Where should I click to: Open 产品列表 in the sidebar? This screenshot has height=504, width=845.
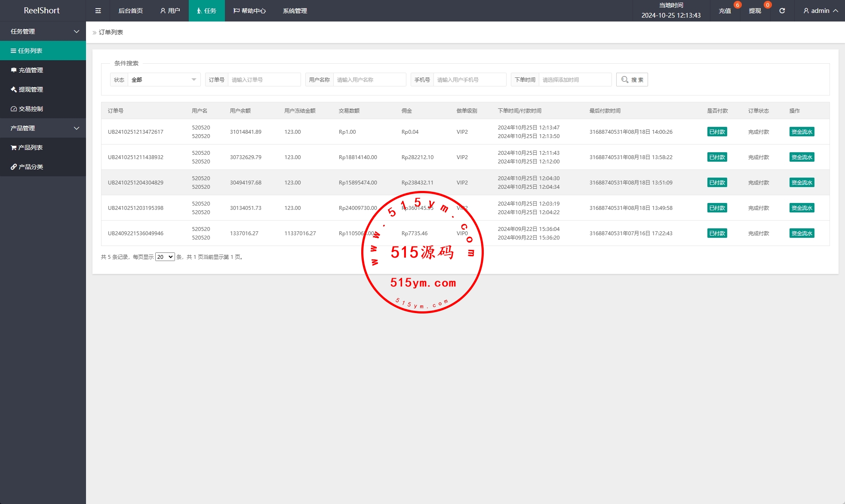pyautogui.click(x=30, y=148)
